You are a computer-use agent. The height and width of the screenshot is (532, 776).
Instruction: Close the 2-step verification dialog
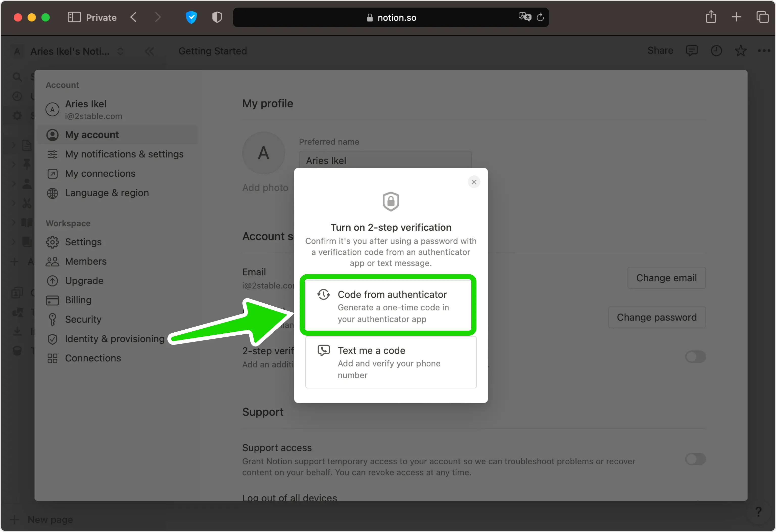point(474,182)
